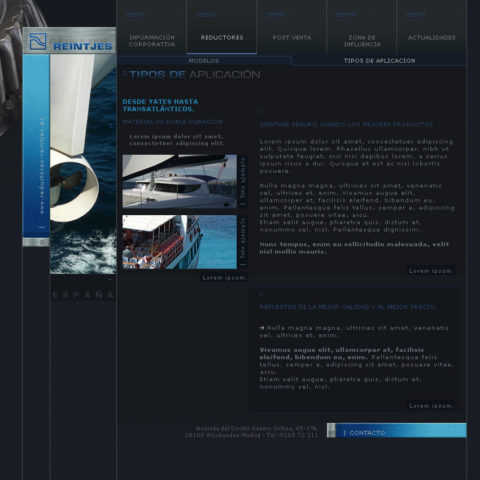Screen dimensions: 480x480
Task: Click the propeller photo in the sidebar
Action: 83,164
